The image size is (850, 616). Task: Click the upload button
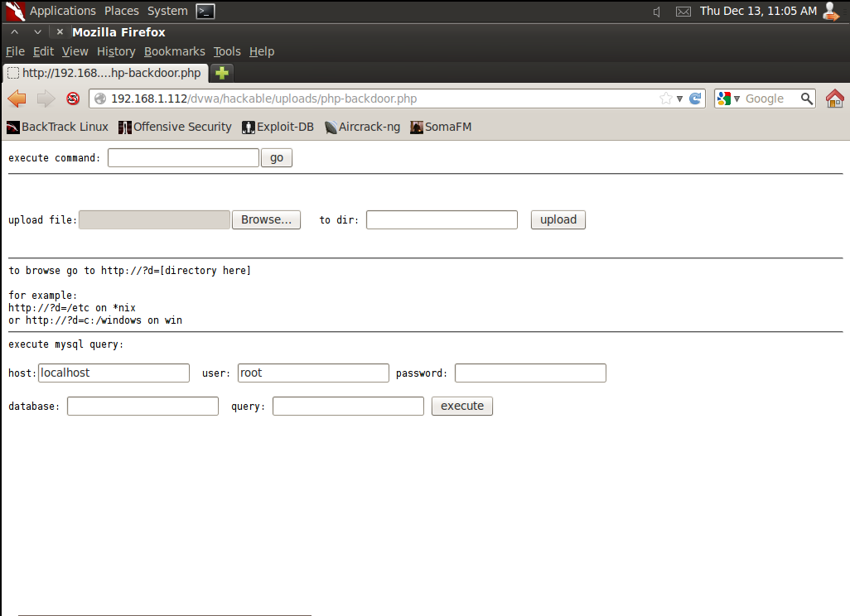[x=558, y=219]
